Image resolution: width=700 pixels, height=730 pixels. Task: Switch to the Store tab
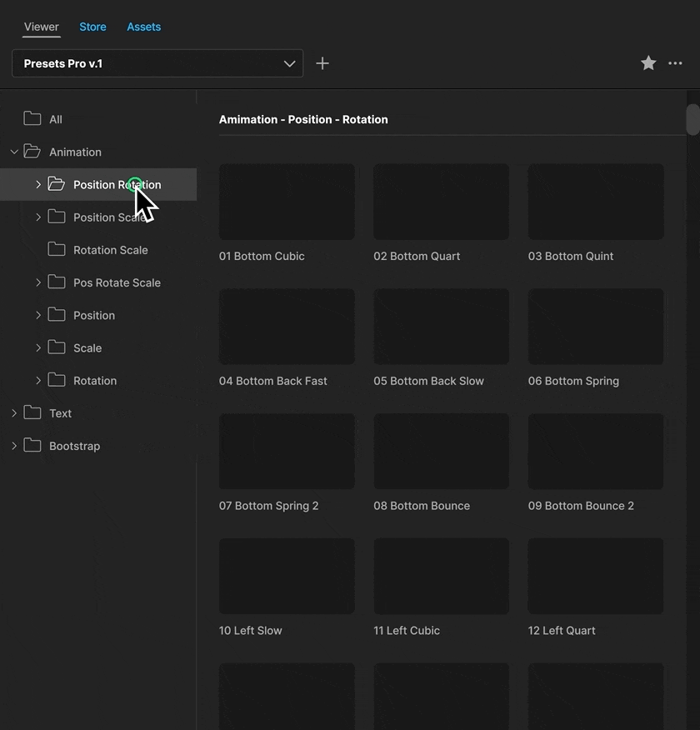(x=92, y=27)
